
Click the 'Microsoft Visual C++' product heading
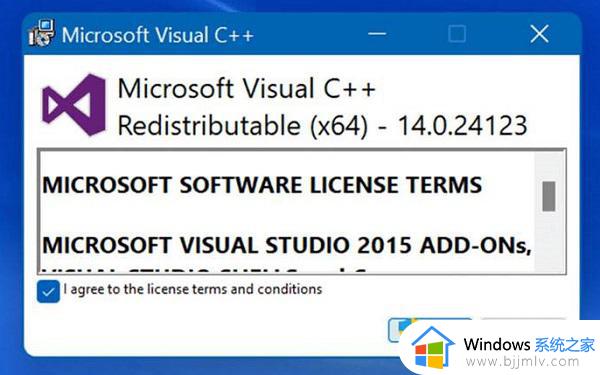click(x=247, y=88)
